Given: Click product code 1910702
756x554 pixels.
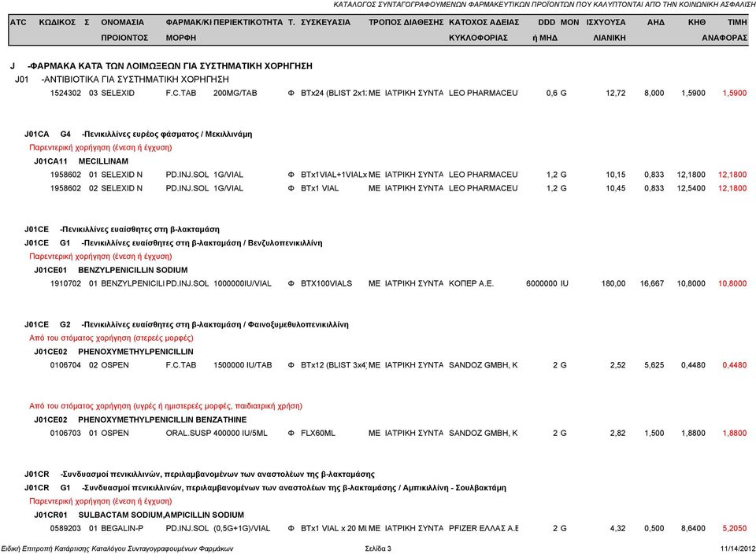Looking at the screenshot, I should pos(65,284).
